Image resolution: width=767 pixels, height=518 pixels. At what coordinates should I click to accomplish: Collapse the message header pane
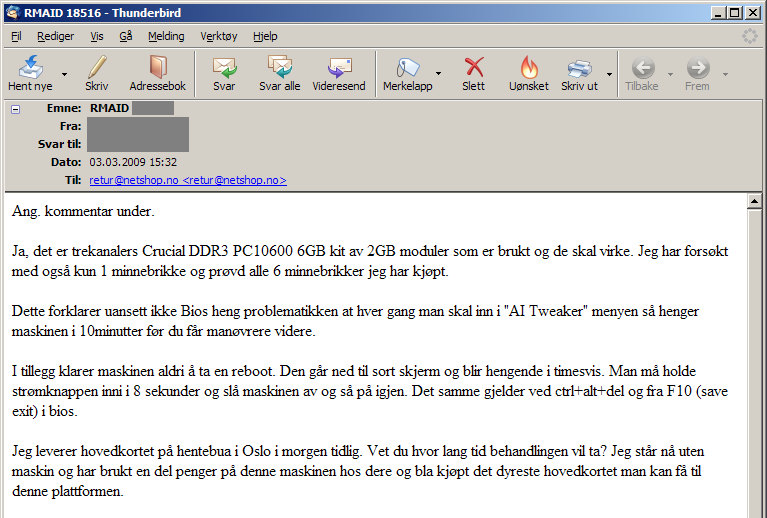[x=16, y=109]
